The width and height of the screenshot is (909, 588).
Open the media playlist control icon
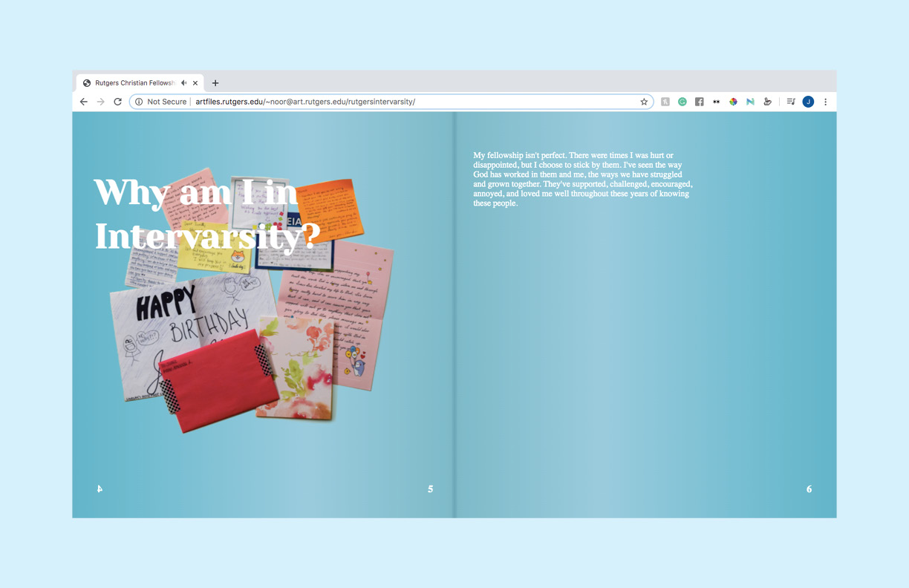pyautogui.click(x=791, y=102)
